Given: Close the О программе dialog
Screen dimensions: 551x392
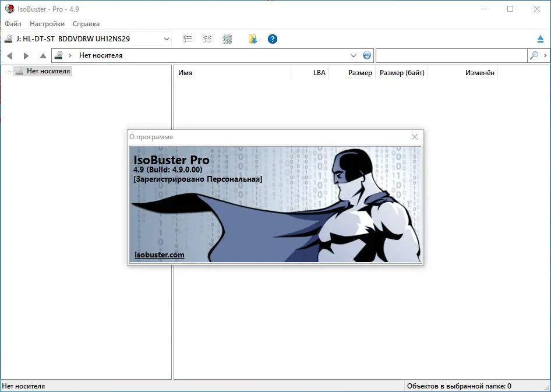Looking at the screenshot, I should point(415,137).
